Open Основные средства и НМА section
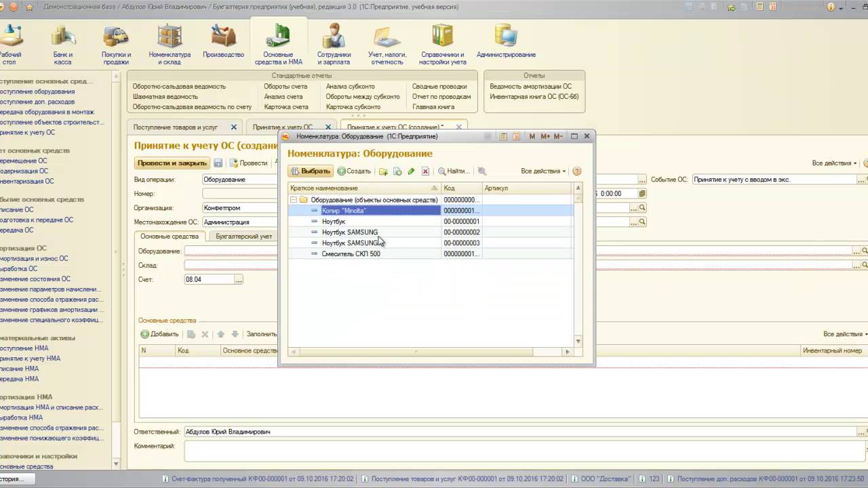868x488 pixels. click(x=278, y=45)
